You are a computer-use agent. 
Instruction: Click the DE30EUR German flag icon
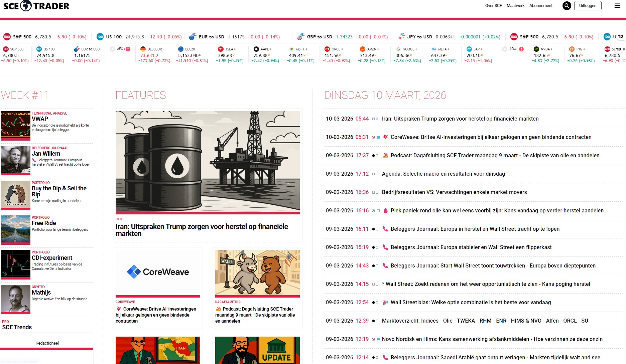(143, 49)
